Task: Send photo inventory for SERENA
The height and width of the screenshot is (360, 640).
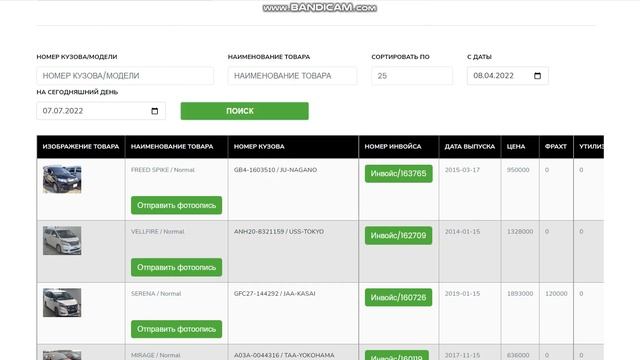Action: (176, 329)
